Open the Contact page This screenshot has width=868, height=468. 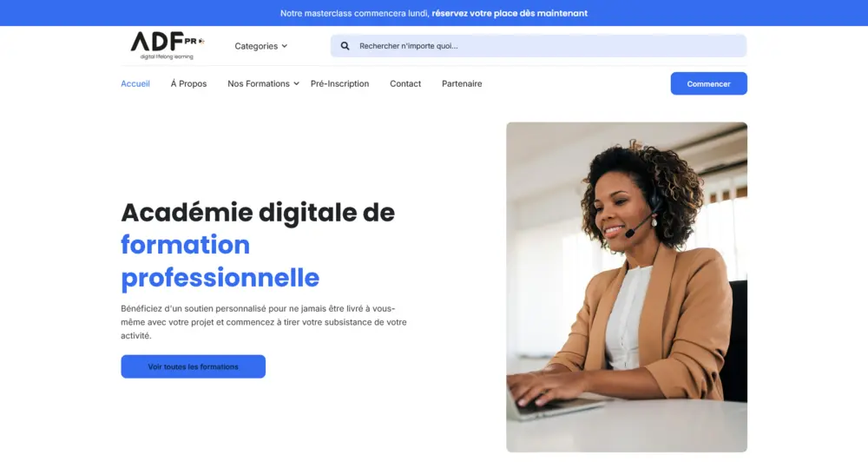click(405, 83)
